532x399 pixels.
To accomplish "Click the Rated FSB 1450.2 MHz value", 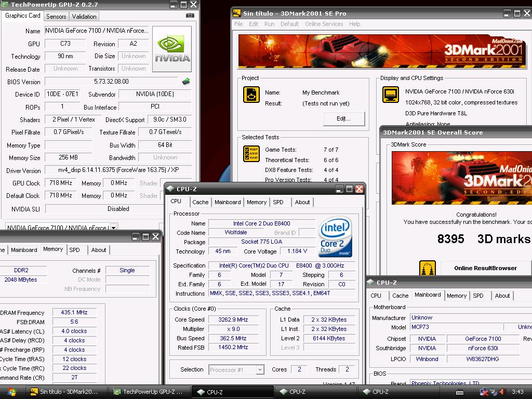I will [x=233, y=347].
